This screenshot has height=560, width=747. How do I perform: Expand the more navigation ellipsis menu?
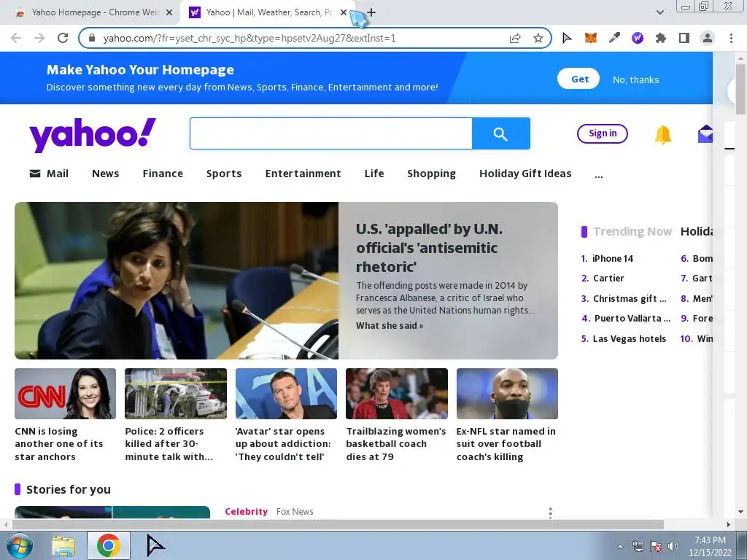(599, 175)
